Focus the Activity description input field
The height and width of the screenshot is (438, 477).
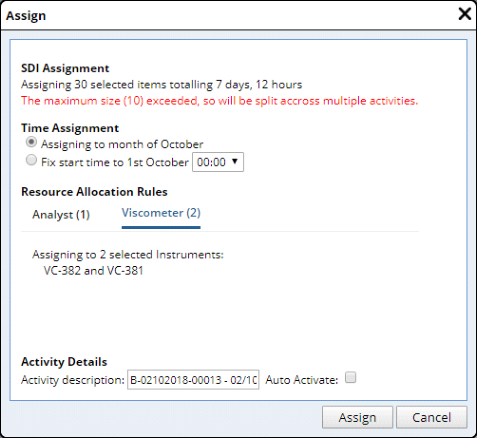click(x=193, y=380)
